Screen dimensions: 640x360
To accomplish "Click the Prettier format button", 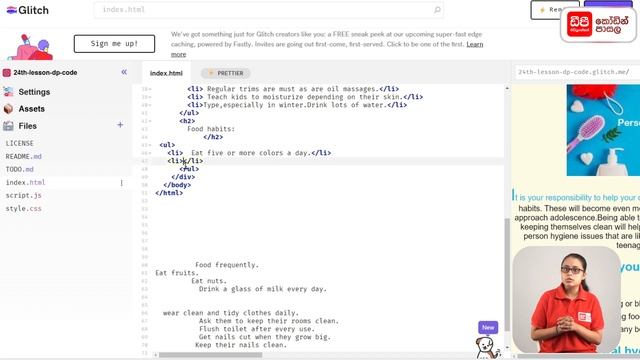I will tap(226, 73).
